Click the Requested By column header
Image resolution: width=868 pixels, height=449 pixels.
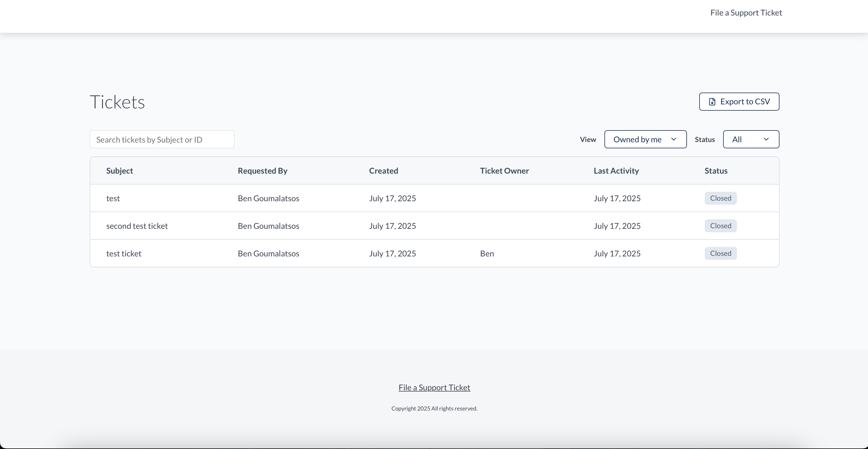point(262,170)
